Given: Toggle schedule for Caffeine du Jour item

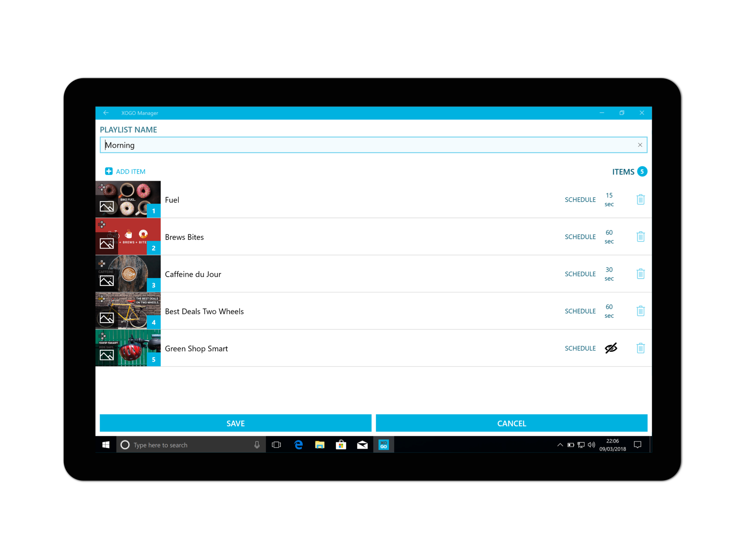Looking at the screenshot, I should click(579, 274).
